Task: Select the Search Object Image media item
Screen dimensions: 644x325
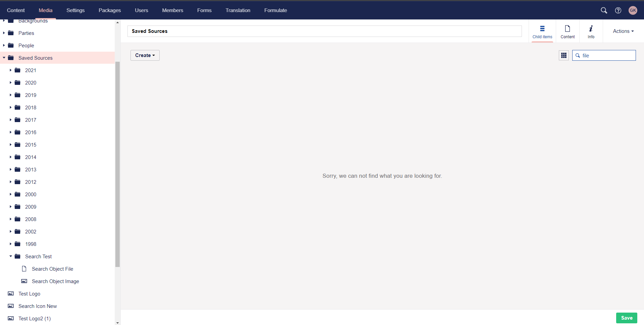Action: click(24, 281)
